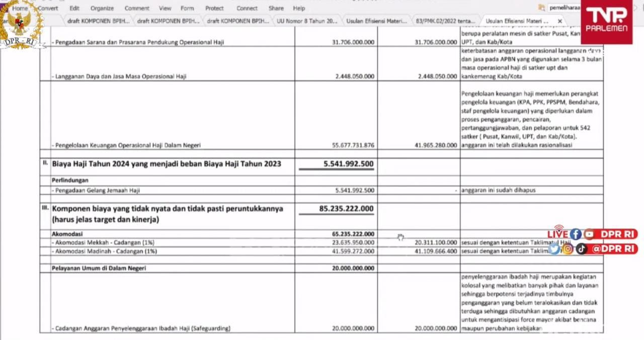Open the Convert ribbon tab
The height and width of the screenshot is (340, 644).
[x=48, y=9]
